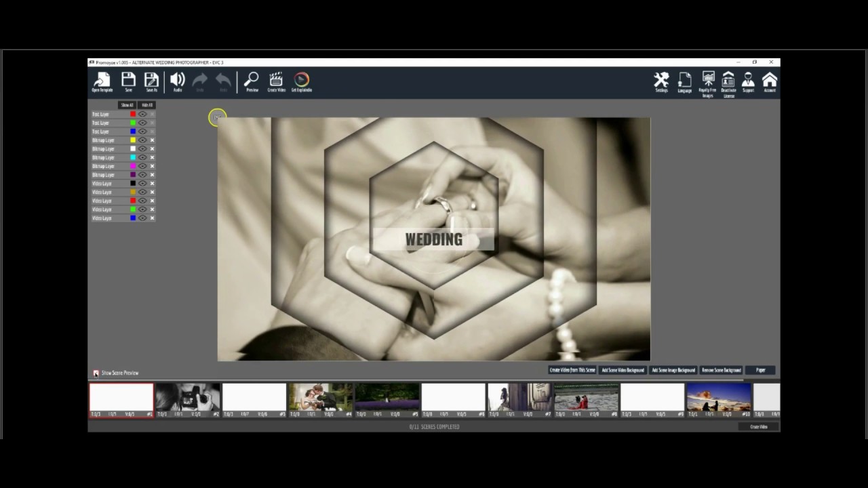
Task: Toggle visibility of the red Text Layer
Action: tap(142, 114)
